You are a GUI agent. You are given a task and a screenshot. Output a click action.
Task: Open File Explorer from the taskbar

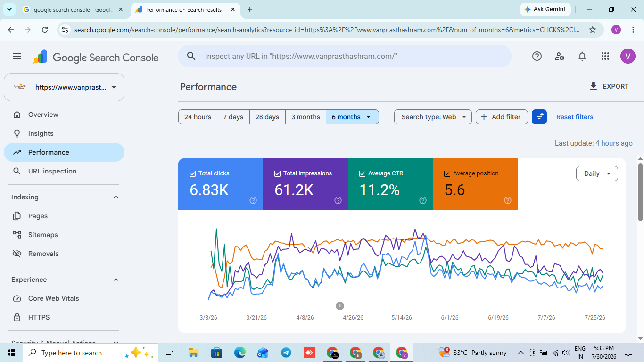[x=193, y=353]
